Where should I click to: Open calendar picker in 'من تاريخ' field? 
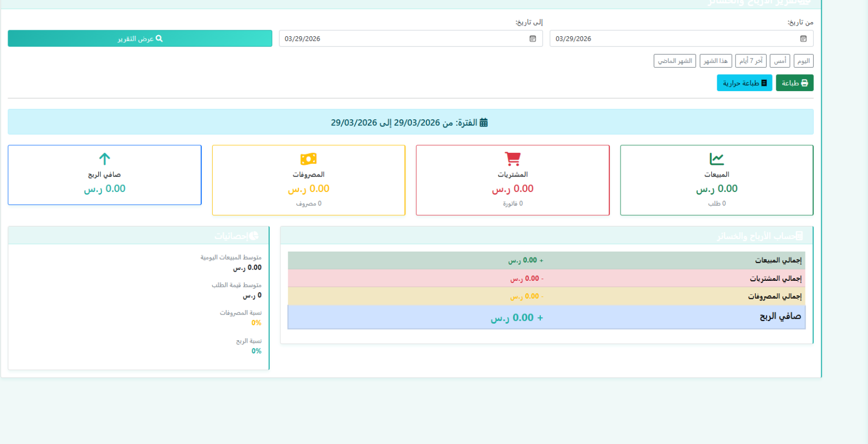coord(803,38)
